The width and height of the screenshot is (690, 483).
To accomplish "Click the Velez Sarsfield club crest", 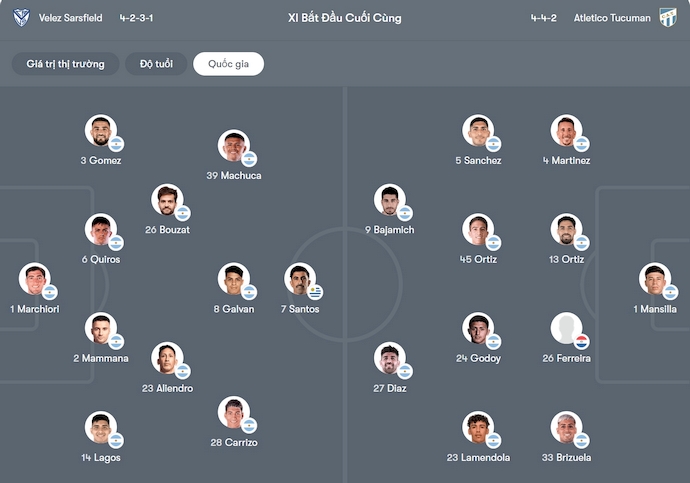I will coord(21,18).
